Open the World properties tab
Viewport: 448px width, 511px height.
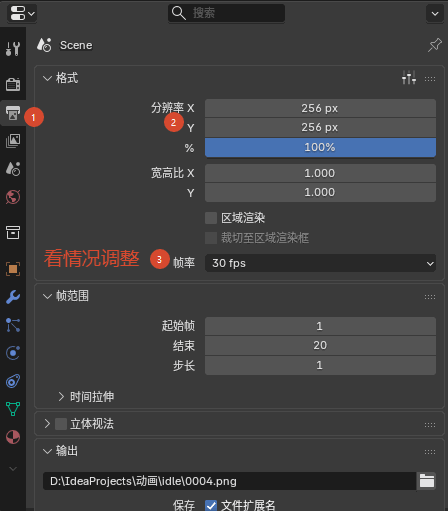pos(13,197)
